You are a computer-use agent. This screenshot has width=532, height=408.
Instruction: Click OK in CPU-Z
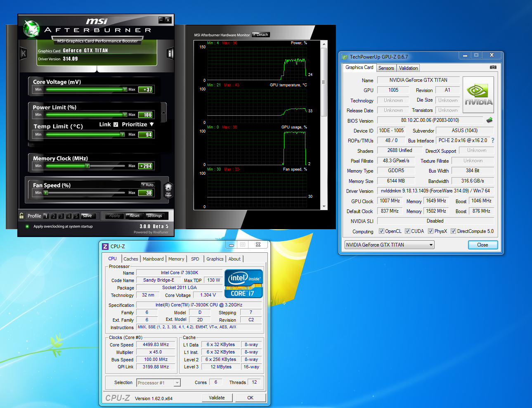coord(251,398)
